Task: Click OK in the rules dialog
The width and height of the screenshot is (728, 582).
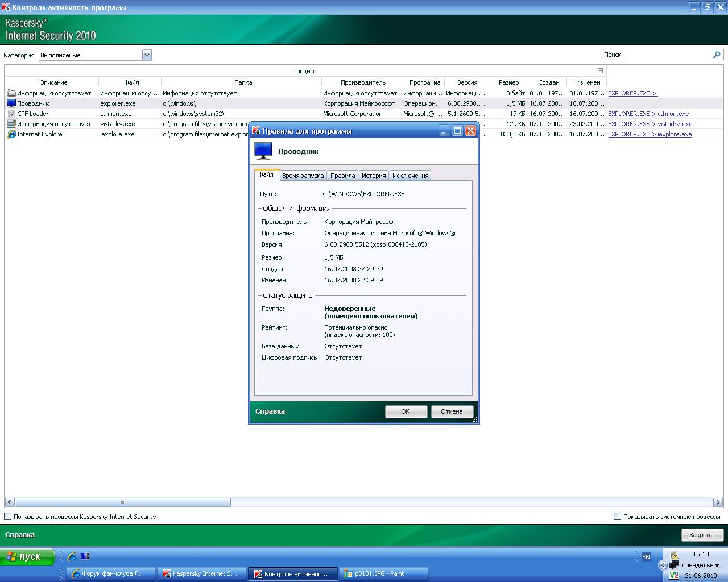Action: (406, 411)
